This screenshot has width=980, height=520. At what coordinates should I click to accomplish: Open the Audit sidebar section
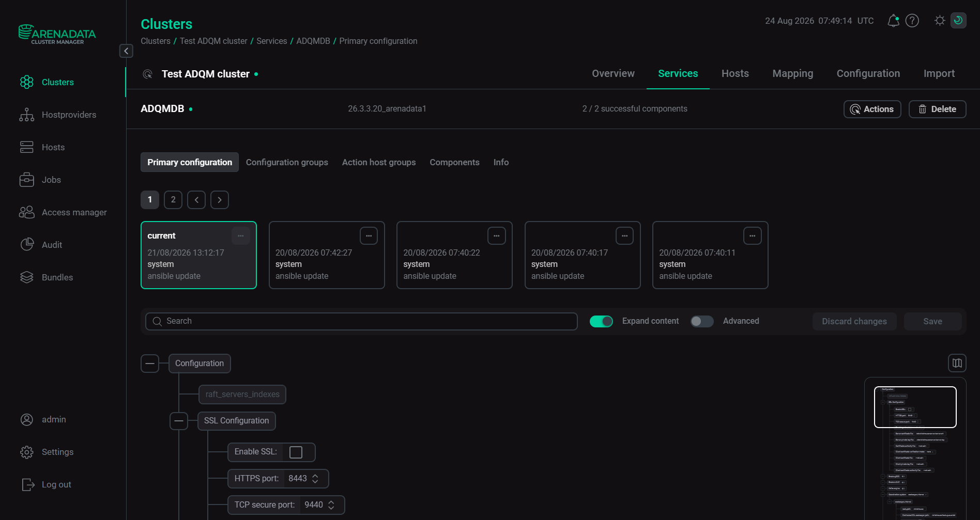(x=40, y=245)
